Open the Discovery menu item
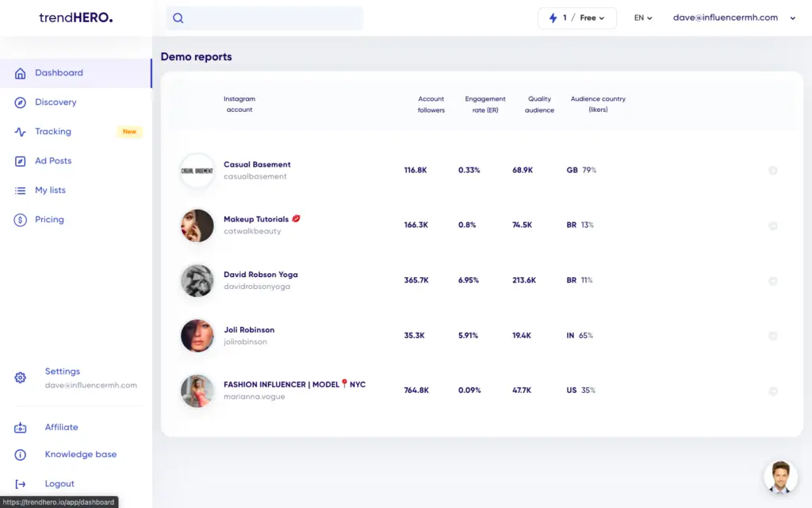 point(56,102)
